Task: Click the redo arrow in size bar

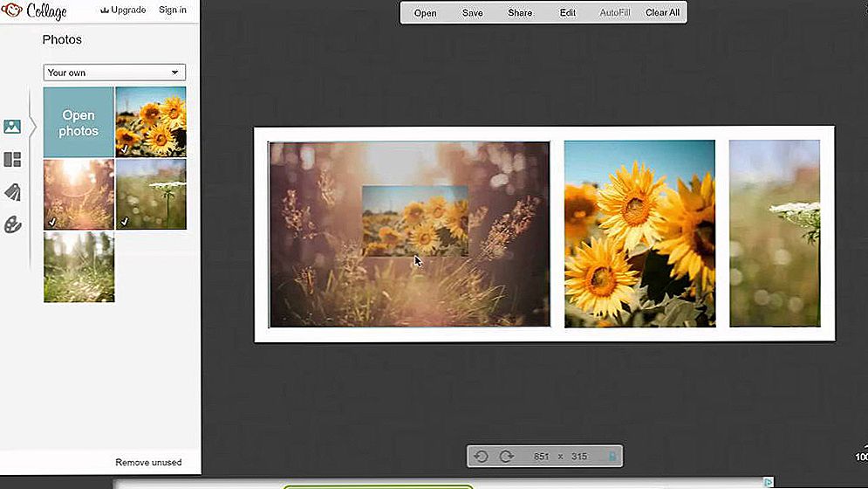Action: 506,457
